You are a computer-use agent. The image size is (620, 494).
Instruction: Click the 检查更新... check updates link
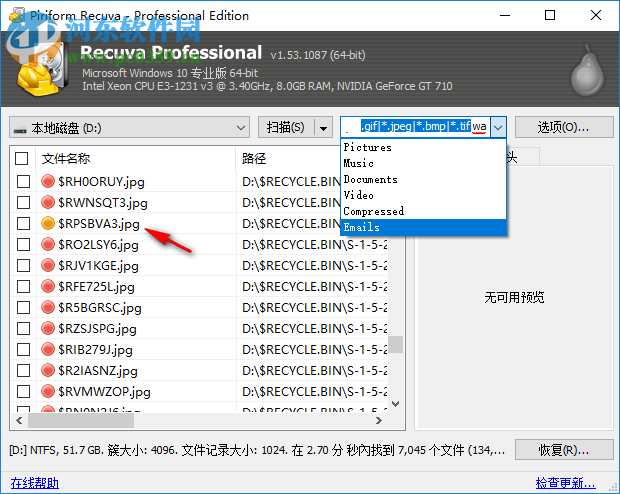tap(565, 483)
